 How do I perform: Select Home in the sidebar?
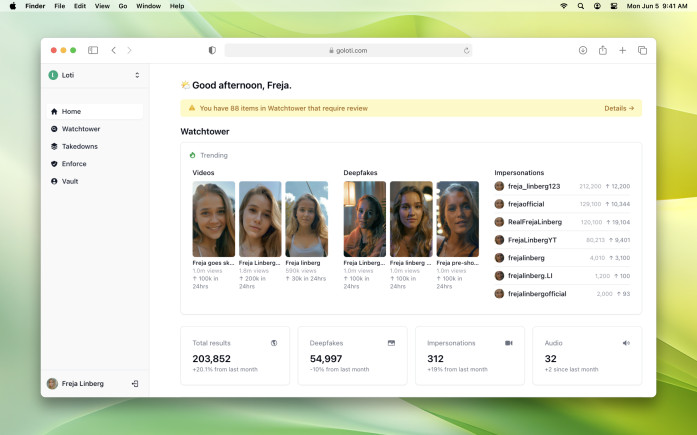[70, 111]
